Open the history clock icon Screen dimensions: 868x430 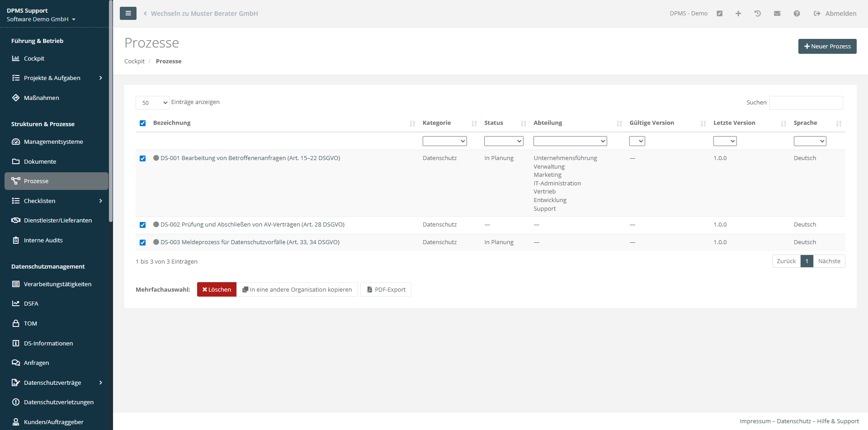[x=758, y=14]
